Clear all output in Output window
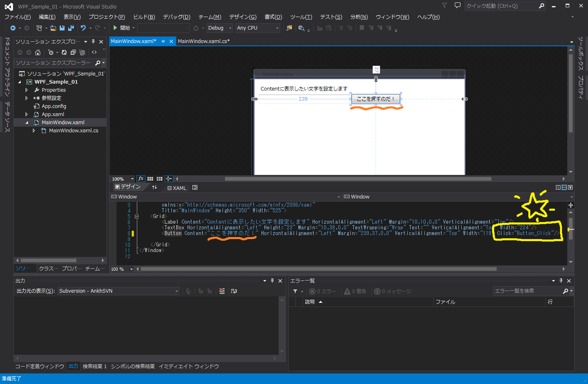Image resolution: width=588 pixels, height=384 pixels. [x=222, y=291]
